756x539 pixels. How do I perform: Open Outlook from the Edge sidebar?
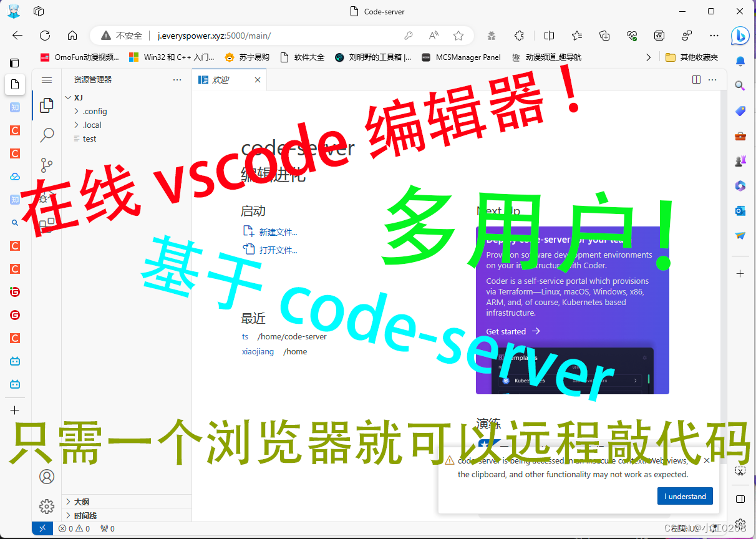point(740,211)
